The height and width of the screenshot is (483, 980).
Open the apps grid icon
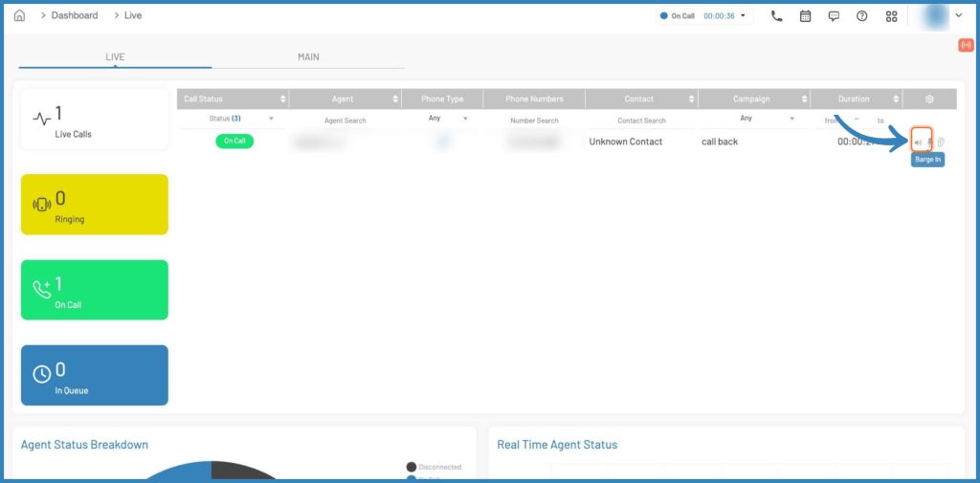tap(892, 16)
